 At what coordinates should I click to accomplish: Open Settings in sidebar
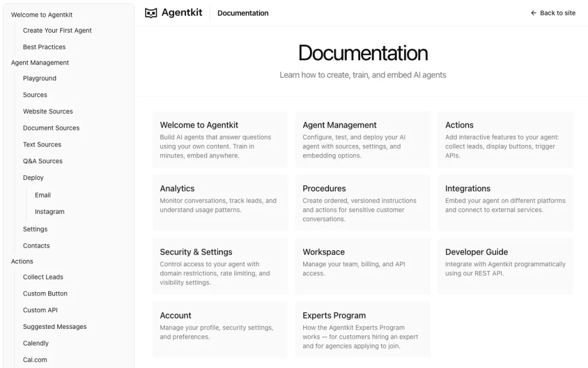(x=35, y=229)
